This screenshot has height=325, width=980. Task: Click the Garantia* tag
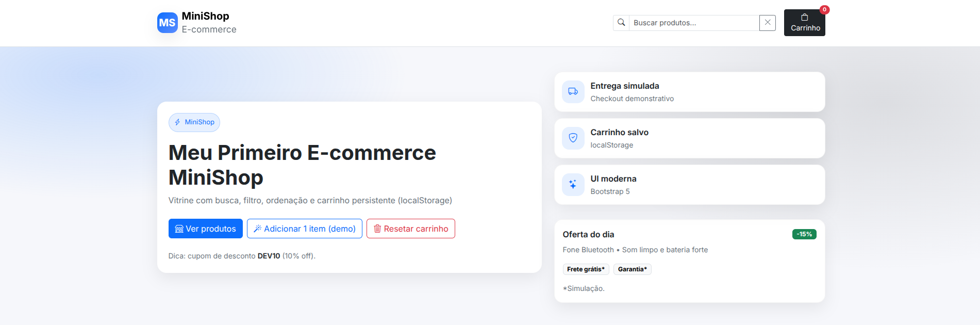[633, 269]
